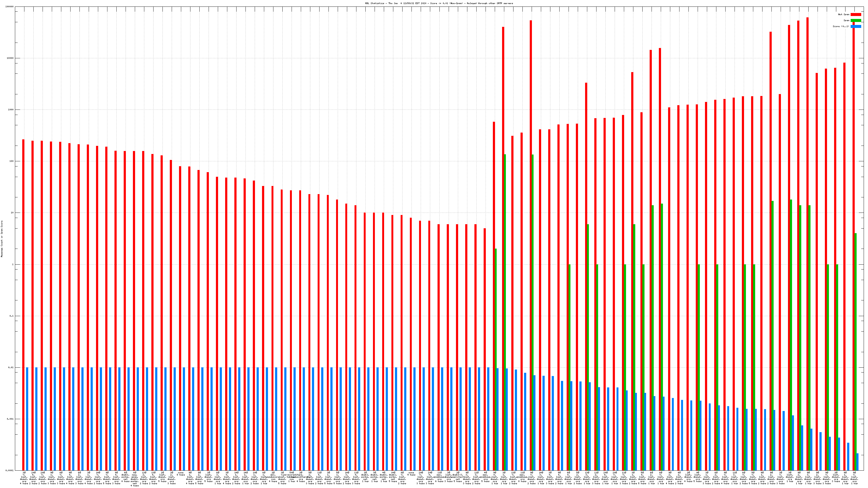Image resolution: width=868 pixels, height=488 pixels.
Task: Select the 'Score (0..1)' legend label text
Action: (x=841, y=26)
